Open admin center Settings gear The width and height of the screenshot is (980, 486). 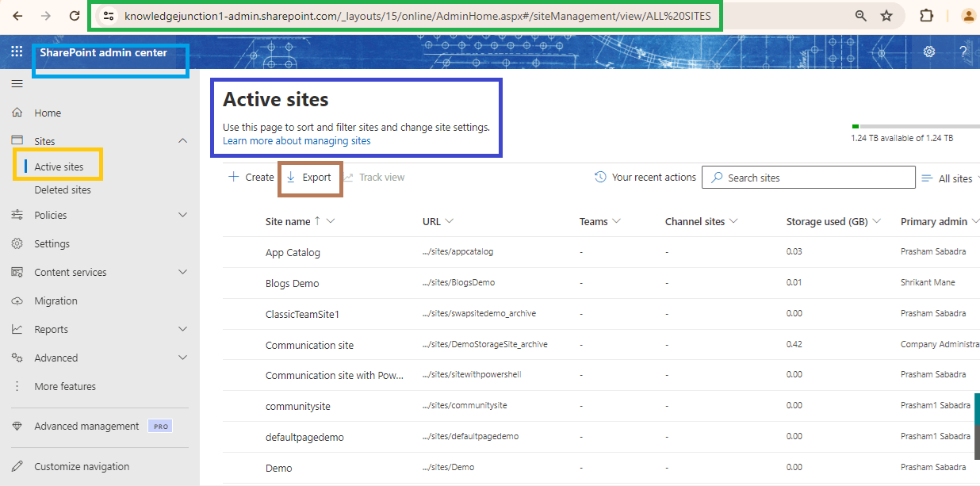(929, 51)
